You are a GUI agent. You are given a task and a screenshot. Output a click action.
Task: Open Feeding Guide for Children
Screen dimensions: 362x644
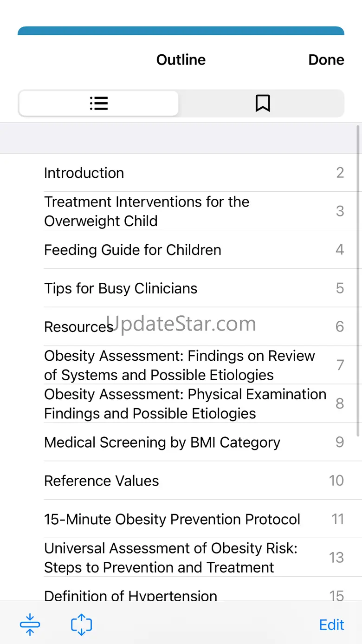[x=133, y=250]
